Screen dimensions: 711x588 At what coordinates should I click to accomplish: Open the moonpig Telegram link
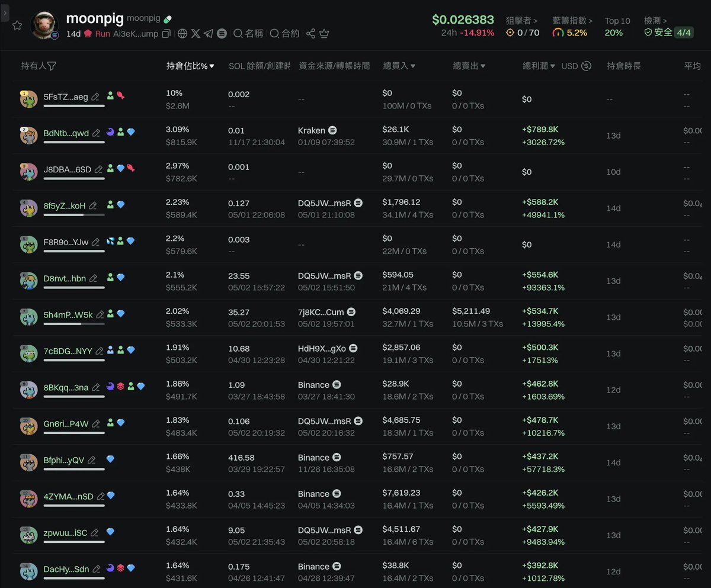coord(209,34)
